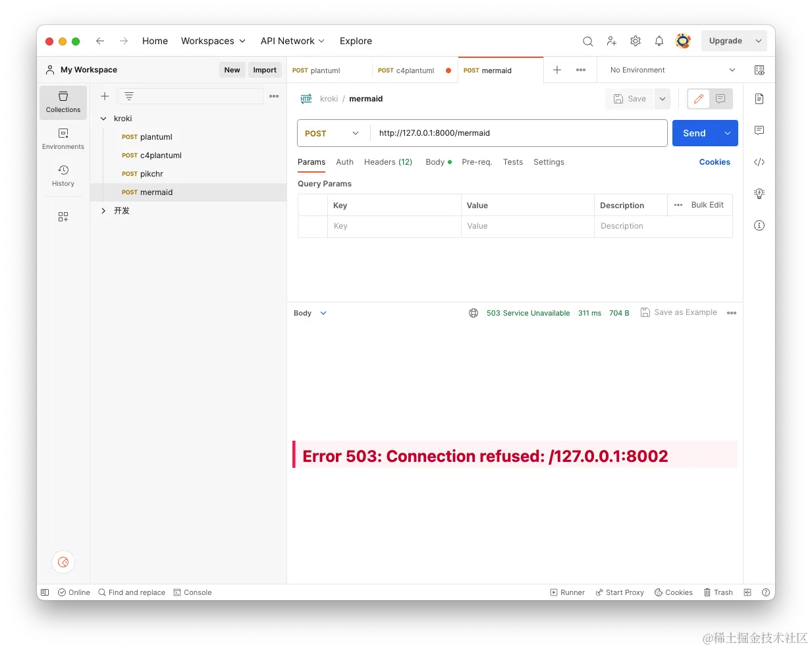Viewport: 812px width, 649px height.
Task: Toggle two-pane view icon in status bar
Action: click(x=747, y=592)
